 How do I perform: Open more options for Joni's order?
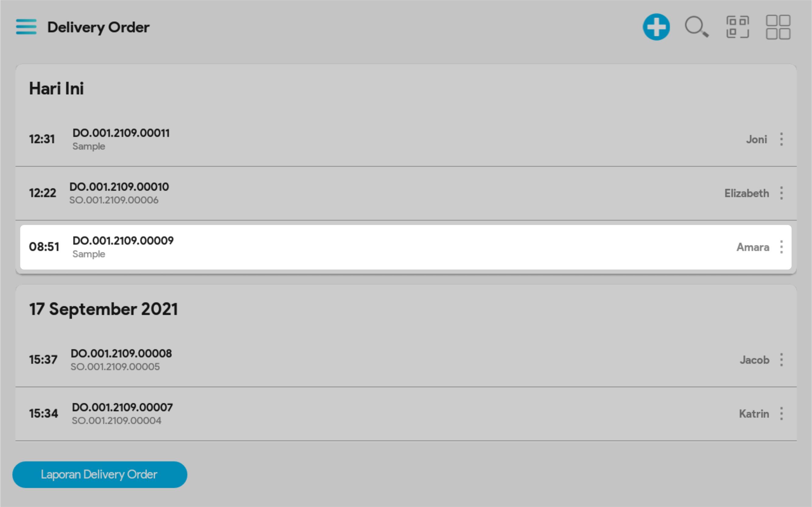pos(782,139)
